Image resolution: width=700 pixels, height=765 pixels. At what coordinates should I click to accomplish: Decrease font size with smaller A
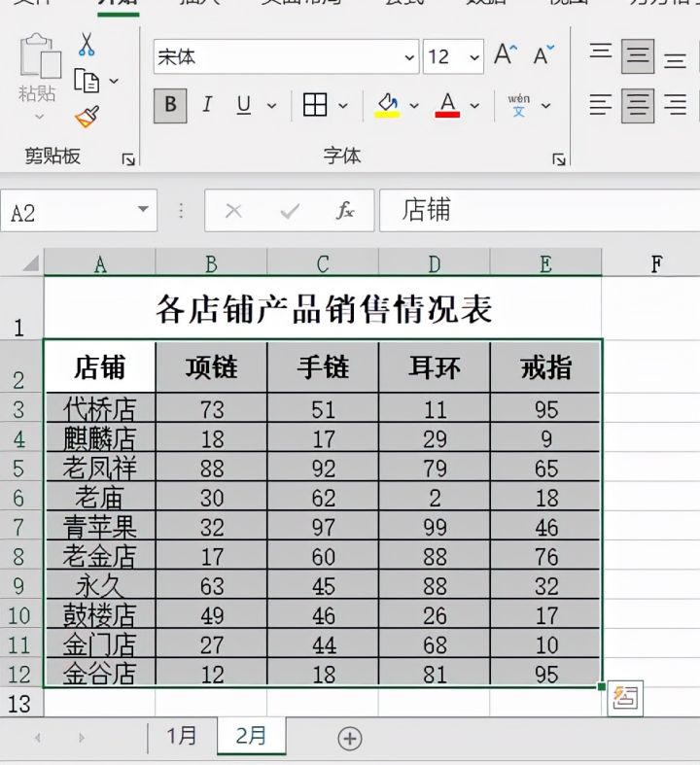coord(542,55)
